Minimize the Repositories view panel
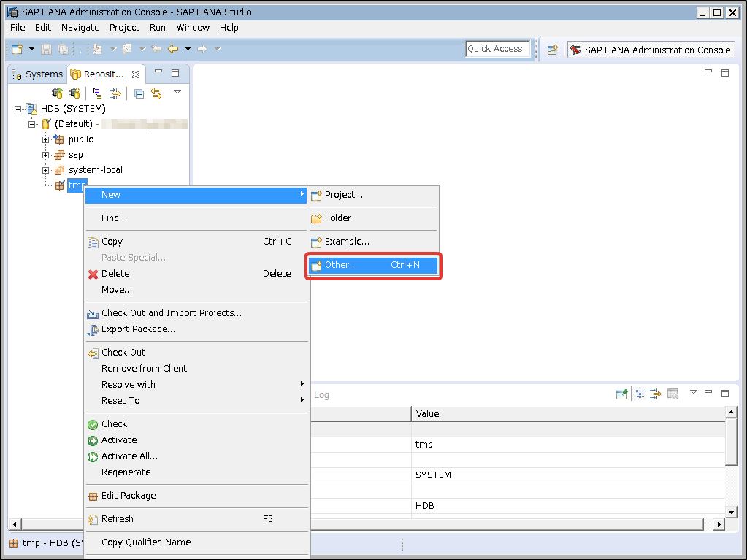Screen dimensions: 747x560 [158, 72]
